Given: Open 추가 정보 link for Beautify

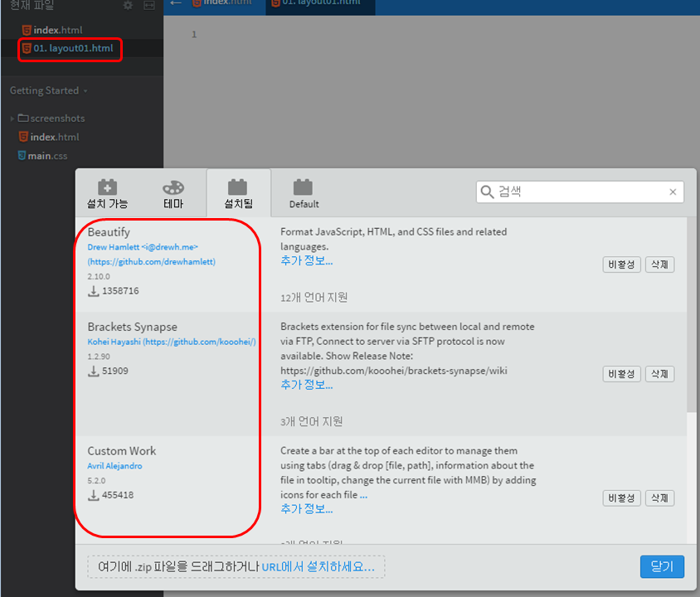Looking at the screenshot, I should 306,260.
